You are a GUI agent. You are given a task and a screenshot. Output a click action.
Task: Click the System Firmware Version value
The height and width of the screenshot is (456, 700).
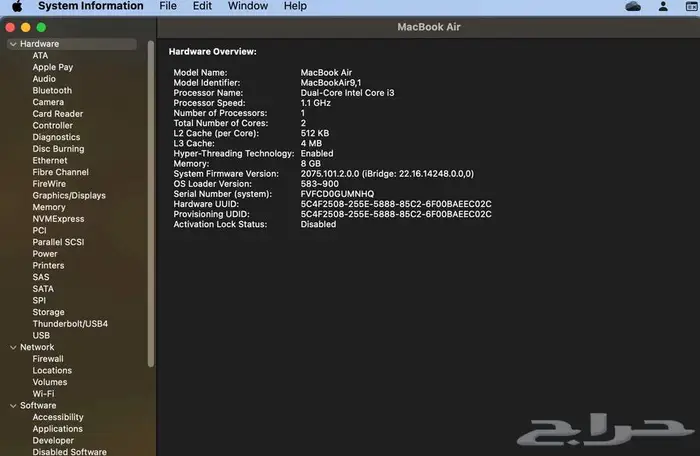(x=387, y=174)
